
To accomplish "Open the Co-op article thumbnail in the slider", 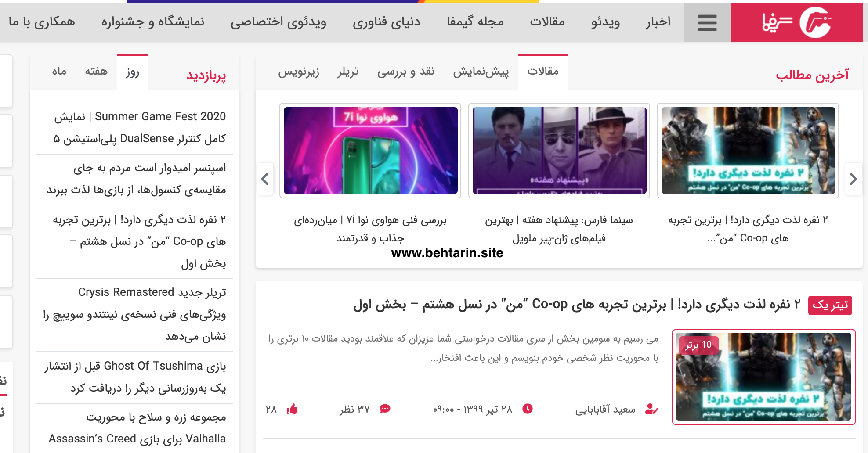I will 748,151.
